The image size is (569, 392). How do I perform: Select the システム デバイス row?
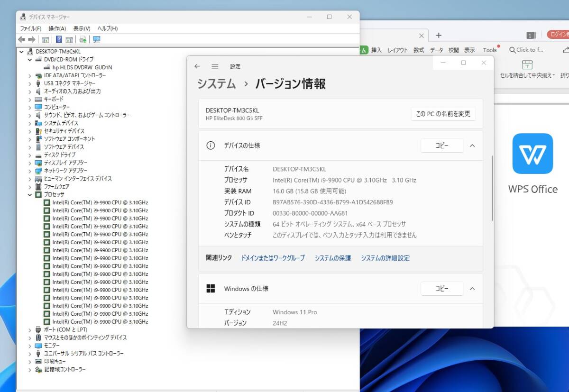pyautogui.click(x=61, y=123)
